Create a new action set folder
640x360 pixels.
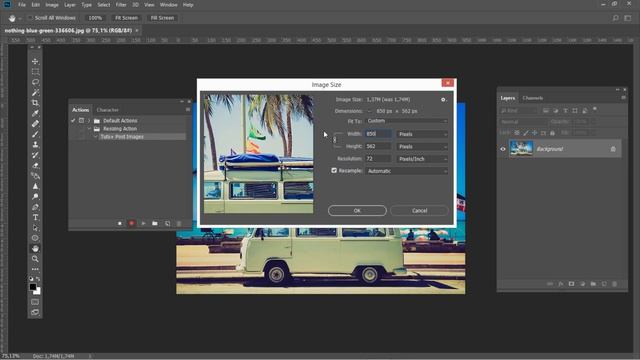coord(155,223)
